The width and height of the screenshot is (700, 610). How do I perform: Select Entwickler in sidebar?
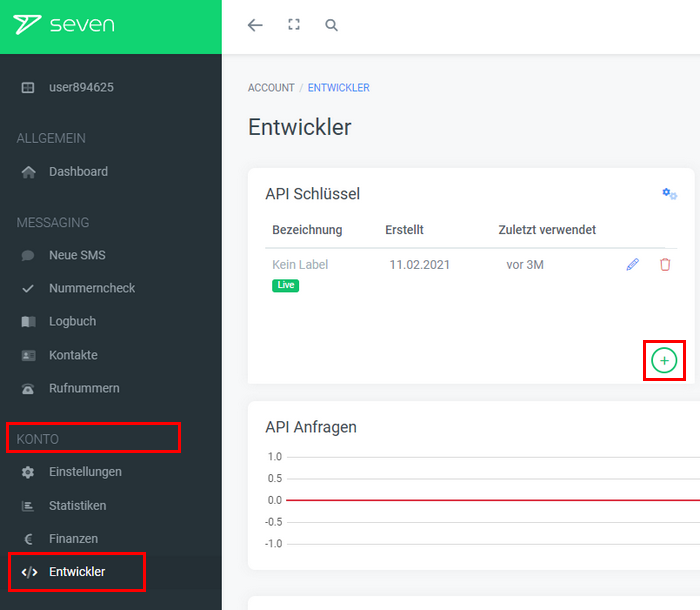(77, 572)
